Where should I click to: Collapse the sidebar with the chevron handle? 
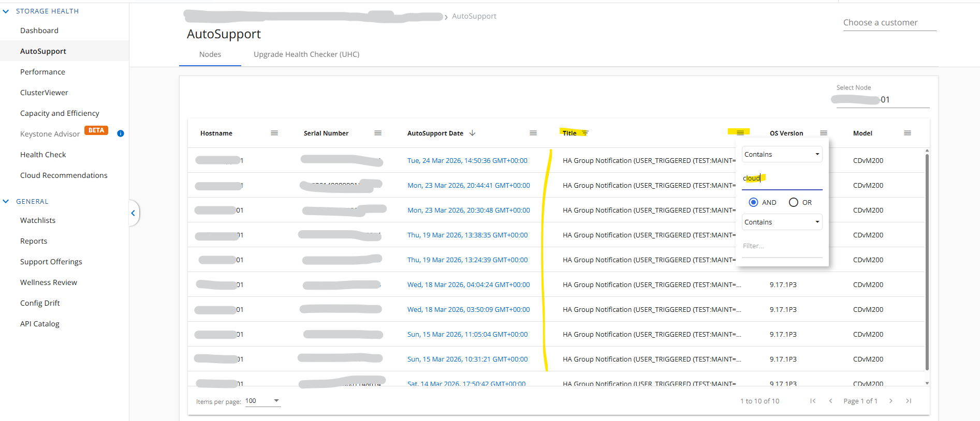tap(133, 213)
